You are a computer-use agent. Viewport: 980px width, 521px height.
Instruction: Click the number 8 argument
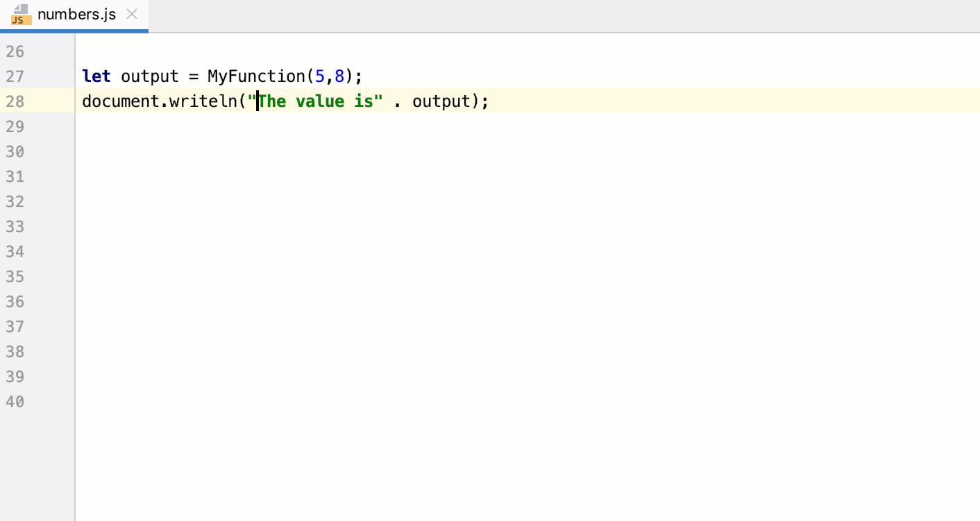(339, 76)
